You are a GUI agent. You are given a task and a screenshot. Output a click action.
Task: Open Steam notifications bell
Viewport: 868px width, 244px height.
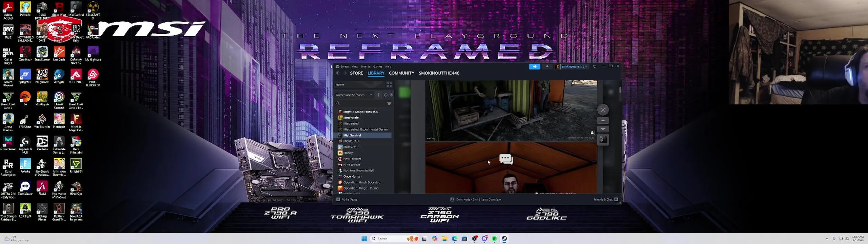(x=547, y=67)
